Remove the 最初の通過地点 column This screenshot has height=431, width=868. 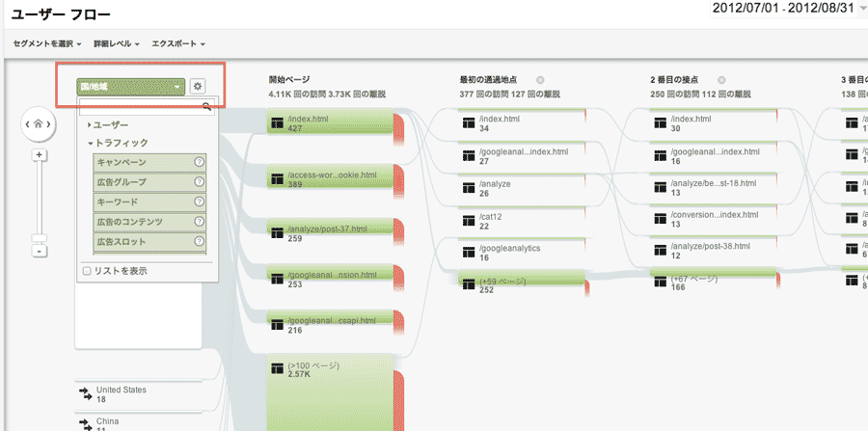(540, 80)
